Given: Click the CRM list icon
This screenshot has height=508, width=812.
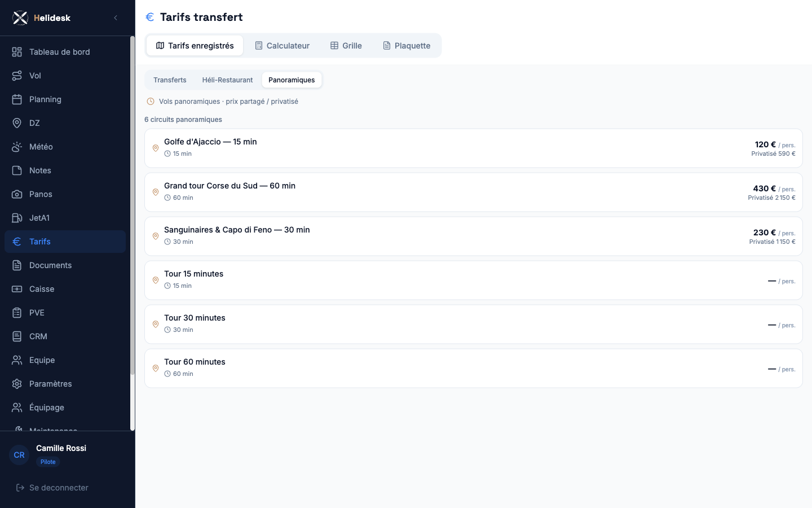Looking at the screenshot, I should 17,336.
